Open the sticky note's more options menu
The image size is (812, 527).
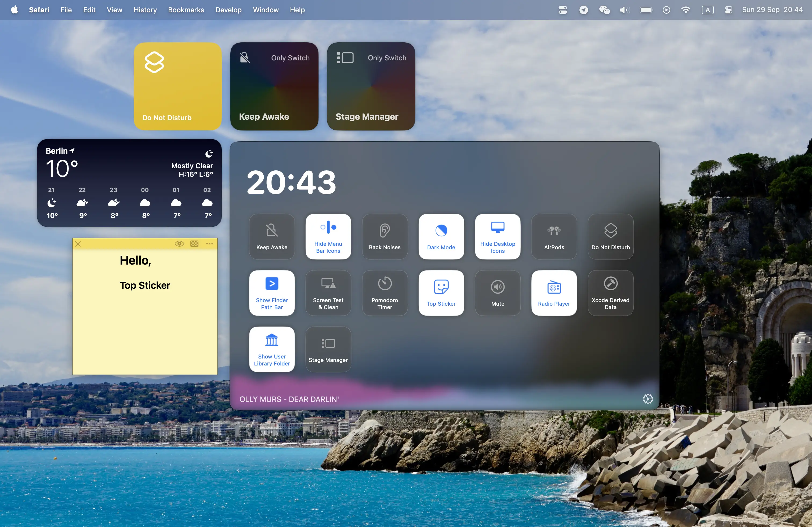[x=209, y=244]
